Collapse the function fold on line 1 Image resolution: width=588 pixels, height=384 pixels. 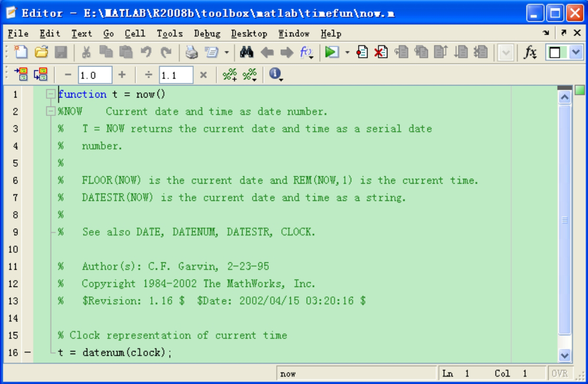click(50, 94)
